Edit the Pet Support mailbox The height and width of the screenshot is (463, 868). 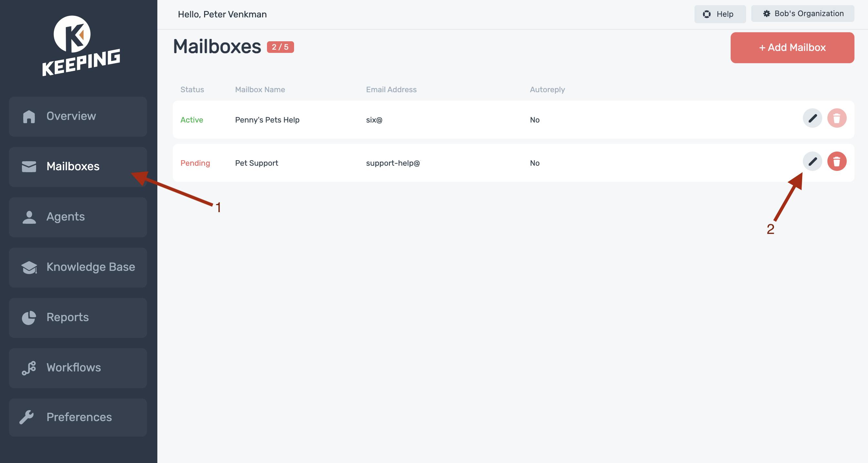click(812, 162)
